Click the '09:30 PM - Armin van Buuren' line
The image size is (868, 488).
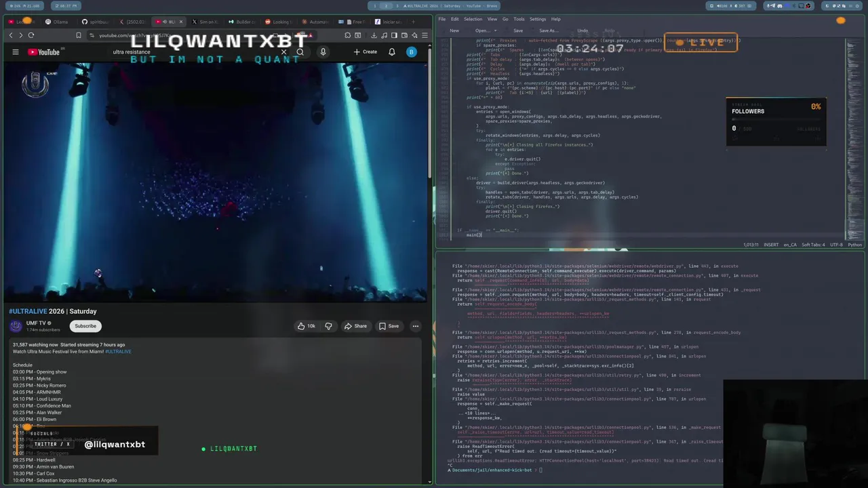tap(43, 467)
